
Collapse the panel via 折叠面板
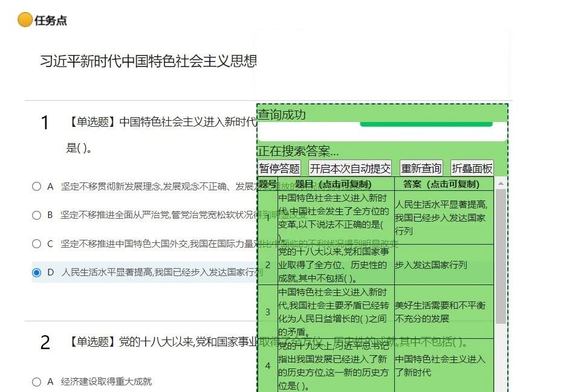click(x=472, y=167)
